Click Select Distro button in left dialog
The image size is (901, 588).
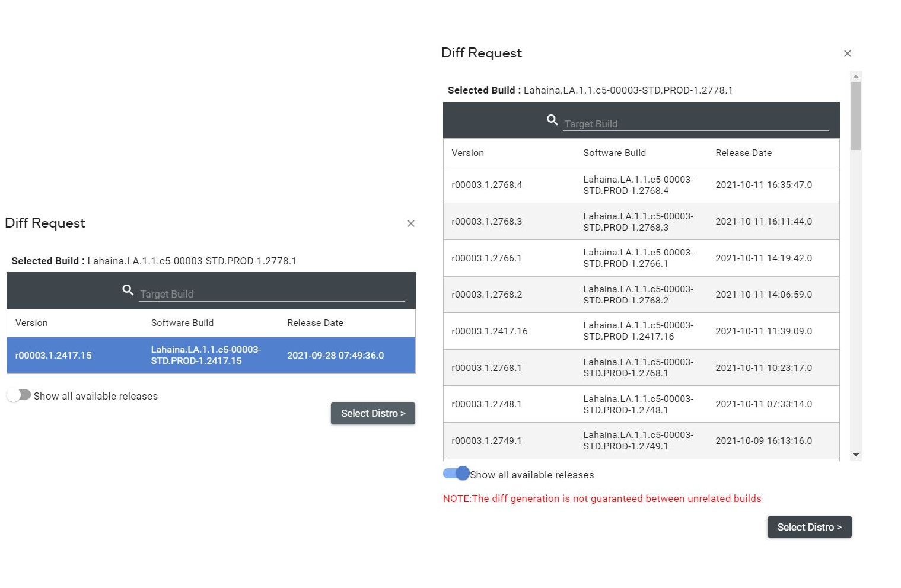point(373,413)
